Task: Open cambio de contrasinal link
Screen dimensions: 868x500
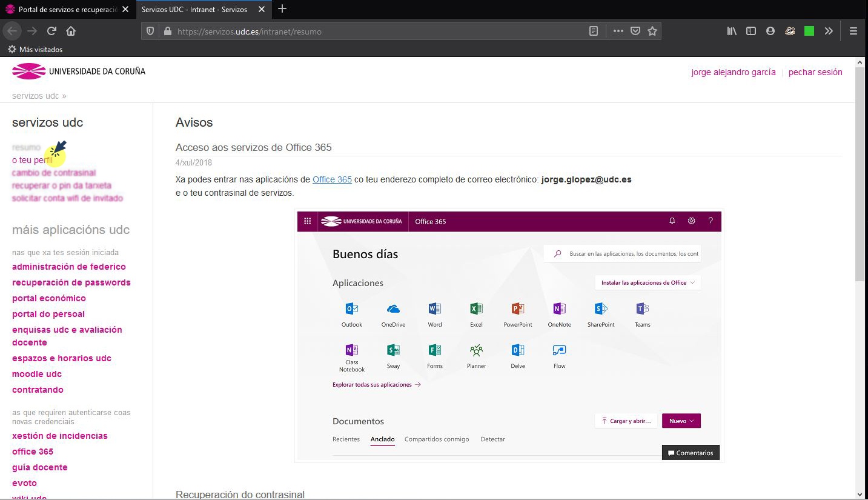Action: click(54, 173)
